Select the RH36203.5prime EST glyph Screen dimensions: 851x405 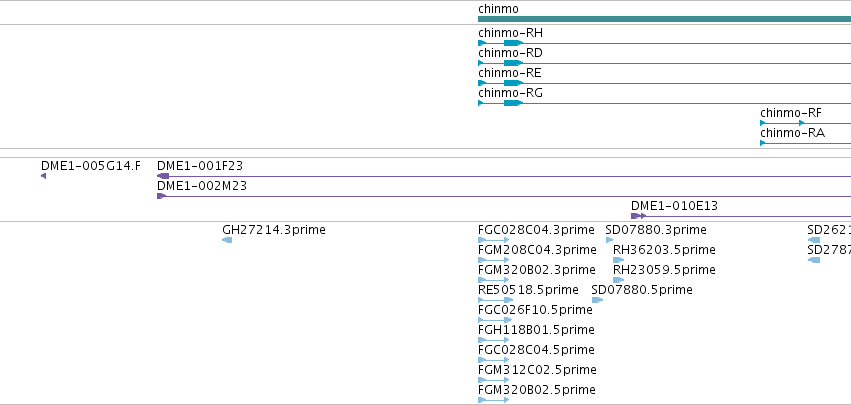click(618, 260)
